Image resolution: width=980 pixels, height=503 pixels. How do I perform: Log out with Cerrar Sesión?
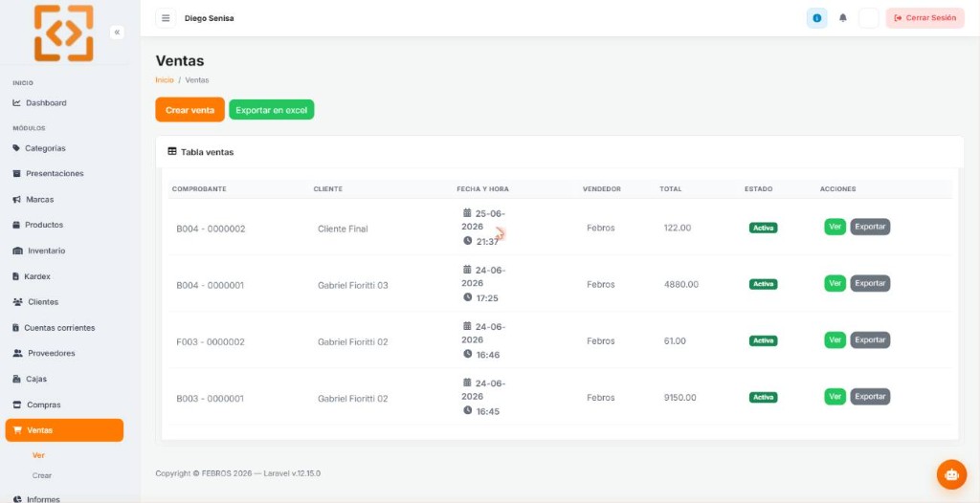pyautogui.click(x=925, y=18)
